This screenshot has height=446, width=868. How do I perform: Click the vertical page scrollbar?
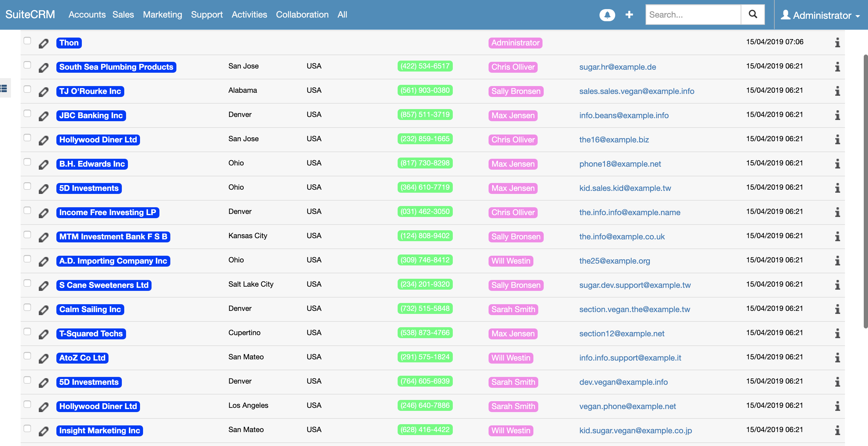click(865, 191)
